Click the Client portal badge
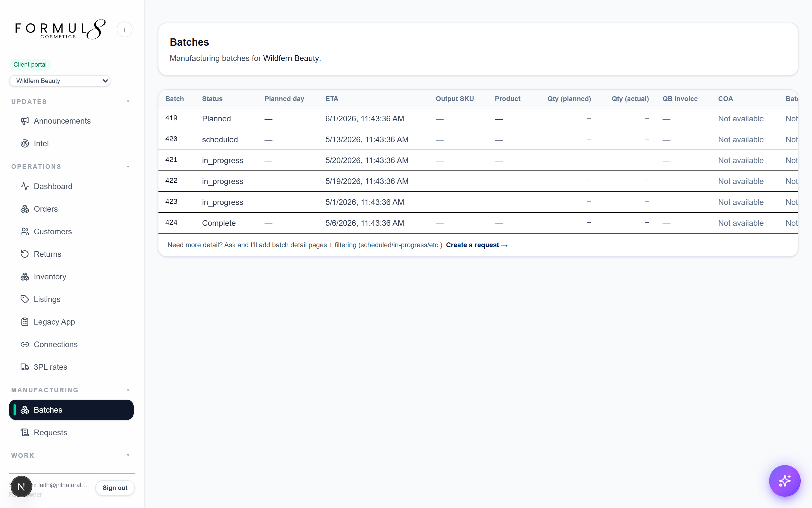 point(30,65)
